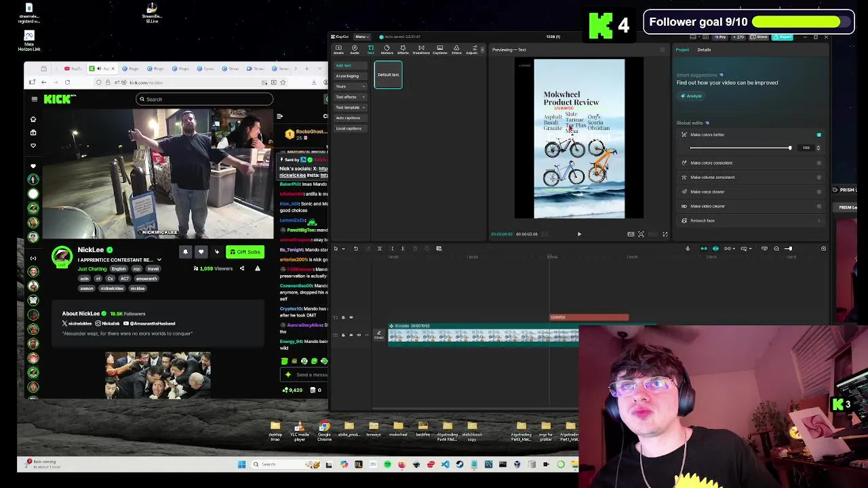Click the undo arrow in timeline toolbar
This screenshot has width=868, height=488.
tap(355, 249)
